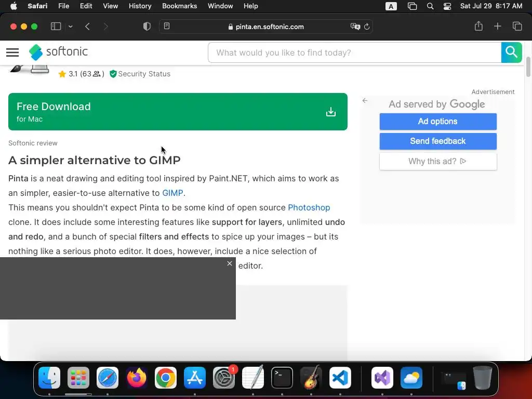Click Why this ad? button
The width and height of the screenshot is (532, 399).
tap(438, 162)
